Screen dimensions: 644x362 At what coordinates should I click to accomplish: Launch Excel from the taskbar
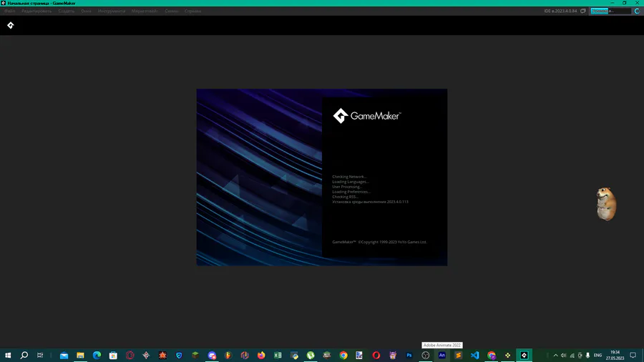click(x=278, y=355)
